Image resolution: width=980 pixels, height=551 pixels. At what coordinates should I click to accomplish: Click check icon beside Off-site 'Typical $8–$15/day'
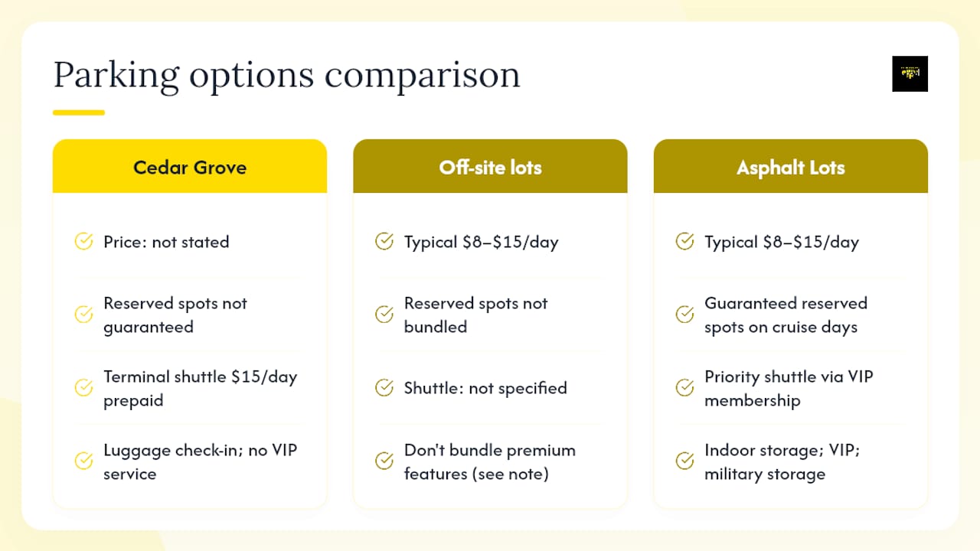pos(384,242)
